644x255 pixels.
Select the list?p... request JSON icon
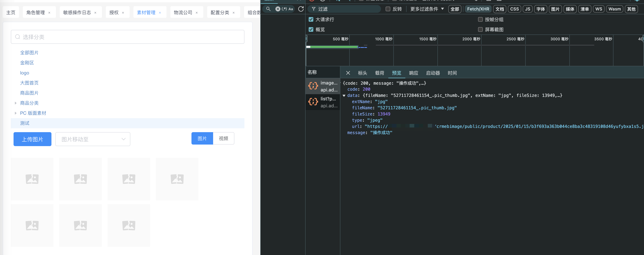[313, 102]
